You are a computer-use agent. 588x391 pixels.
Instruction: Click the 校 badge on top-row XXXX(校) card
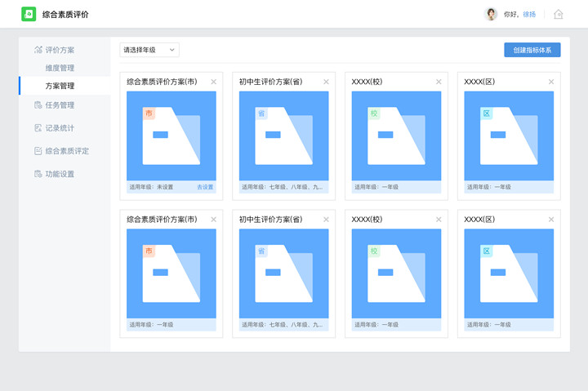tap(374, 113)
